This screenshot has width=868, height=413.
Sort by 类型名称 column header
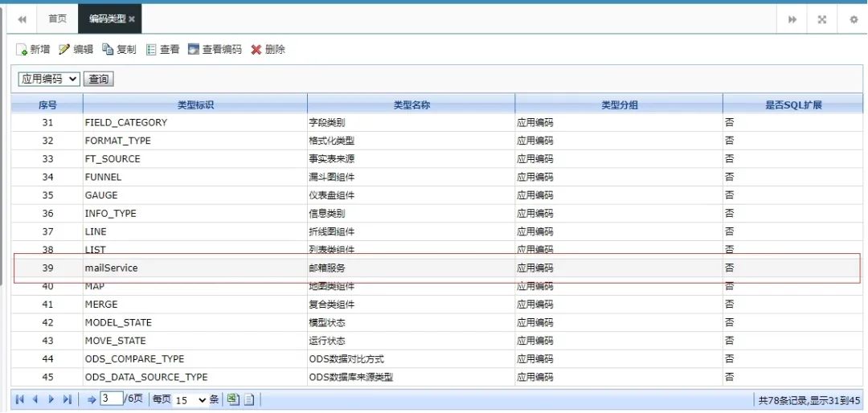(x=411, y=104)
